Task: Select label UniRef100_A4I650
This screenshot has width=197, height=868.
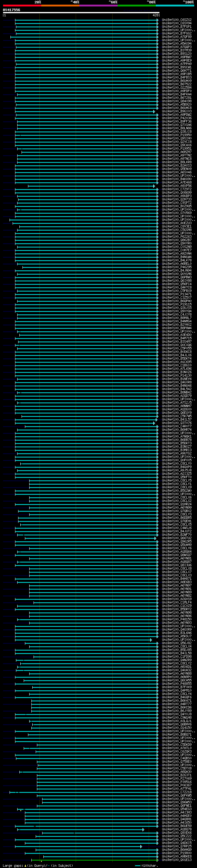Action: coord(177,822)
